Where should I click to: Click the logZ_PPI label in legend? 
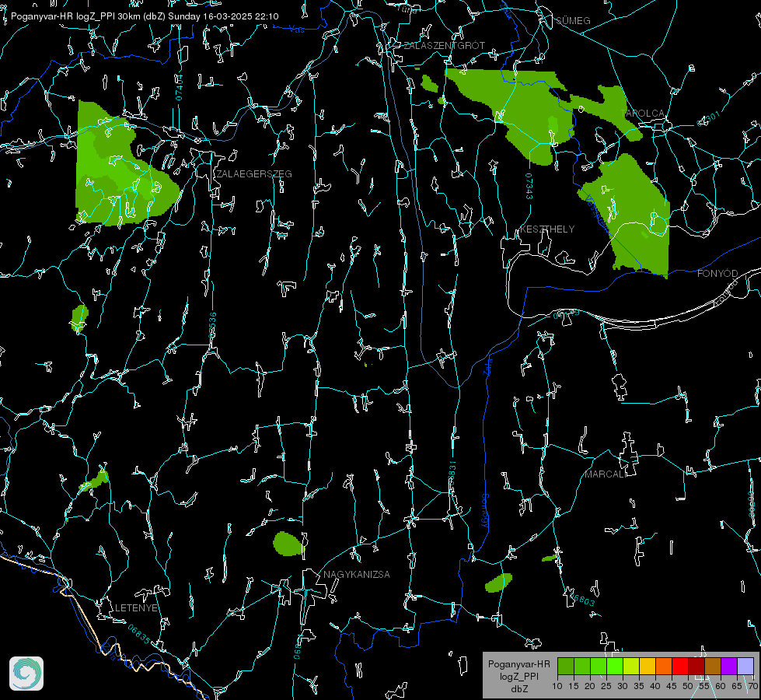click(519, 677)
